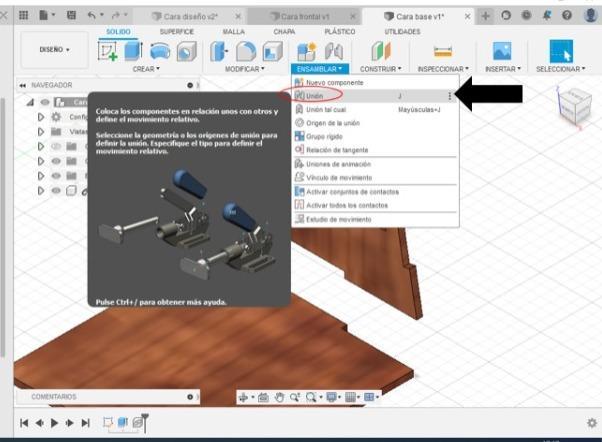The width and height of the screenshot is (602, 442).
Task: Switch to the CHAPA ribbon tab
Action: pyautogui.click(x=284, y=31)
